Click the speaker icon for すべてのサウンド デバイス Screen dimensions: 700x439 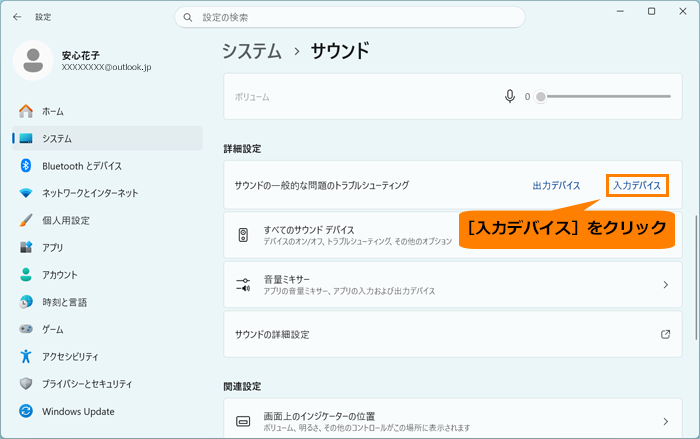[x=243, y=235]
